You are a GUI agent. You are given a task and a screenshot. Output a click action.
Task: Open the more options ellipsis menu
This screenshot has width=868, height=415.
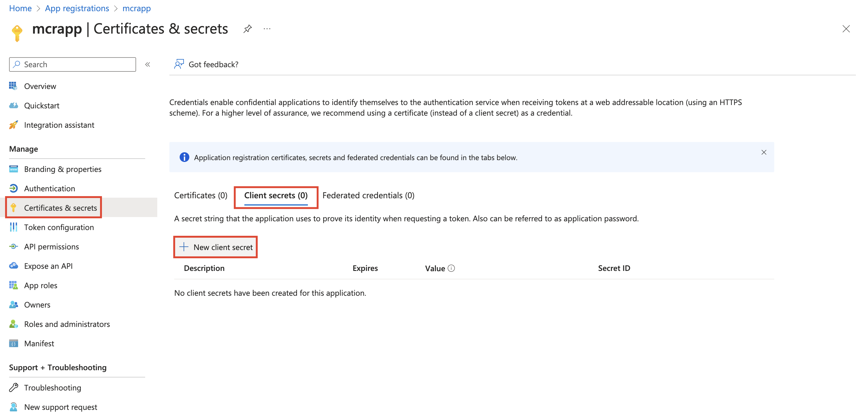coord(267,29)
